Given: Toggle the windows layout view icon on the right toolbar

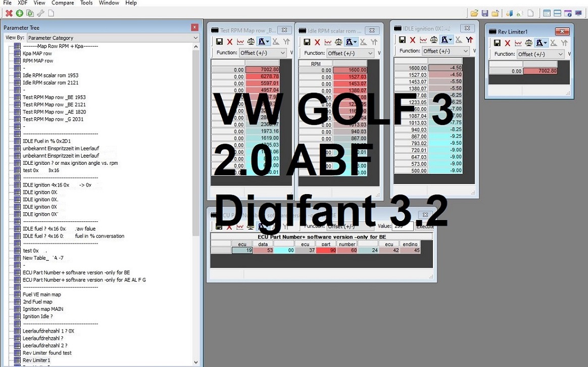Looking at the screenshot, I should pyautogui.click(x=557, y=13).
